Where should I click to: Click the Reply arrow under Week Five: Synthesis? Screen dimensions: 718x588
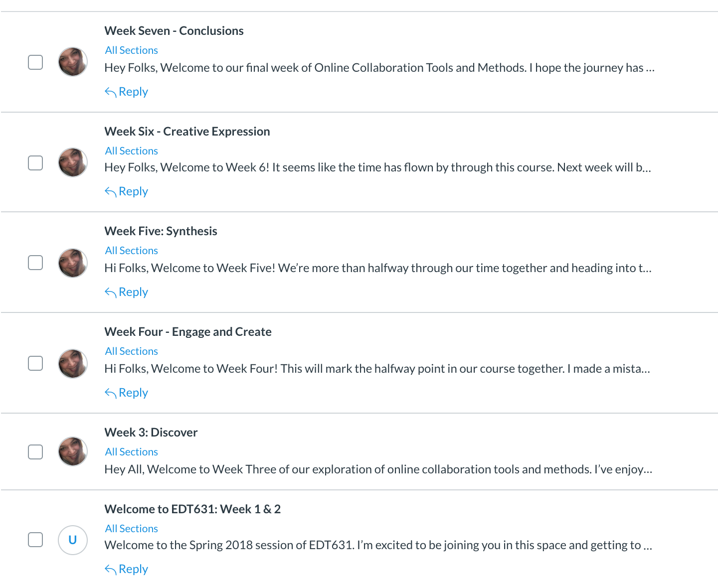110,292
